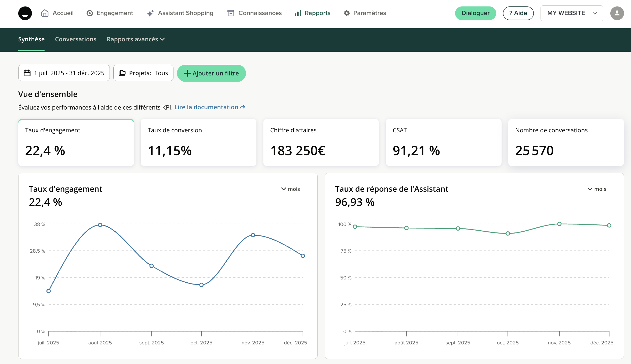Select the Taux de conversion KPI card
The image size is (631, 364).
198,142
